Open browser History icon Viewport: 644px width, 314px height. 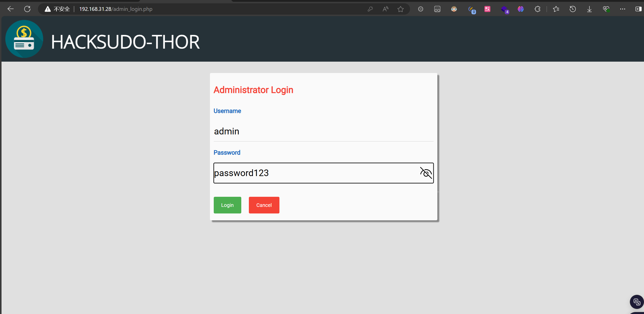573,9
